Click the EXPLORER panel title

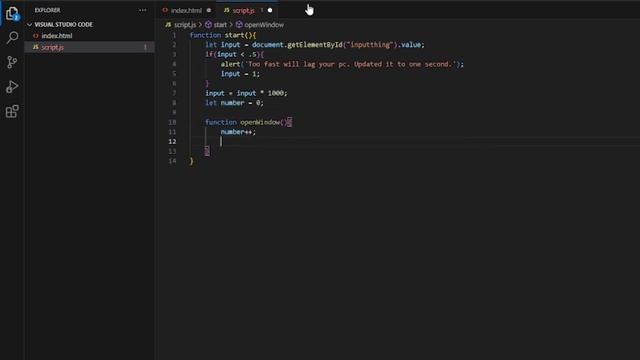[47, 10]
